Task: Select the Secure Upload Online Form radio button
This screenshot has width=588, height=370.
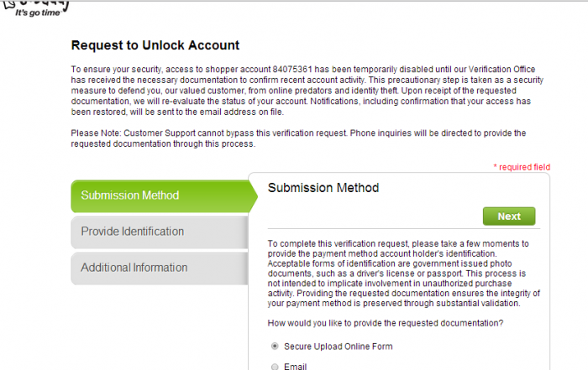Action: pos(275,346)
